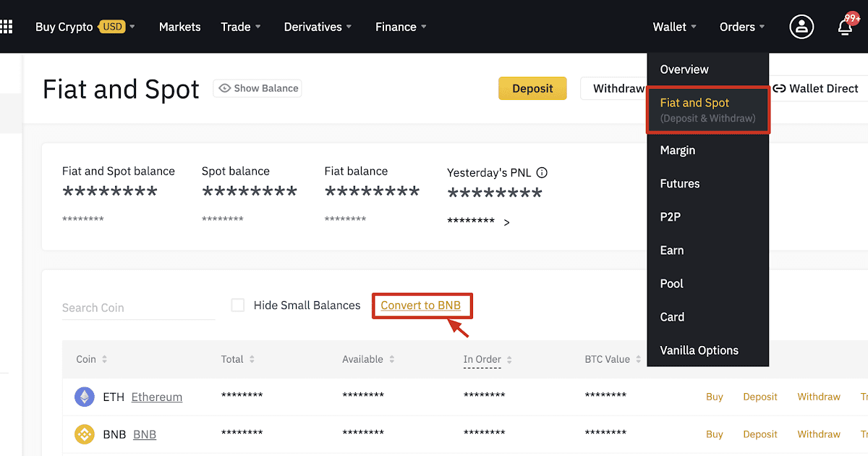The width and height of the screenshot is (868, 456).
Task: Sort by BTC Value column arrows
Action: tap(638, 359)
